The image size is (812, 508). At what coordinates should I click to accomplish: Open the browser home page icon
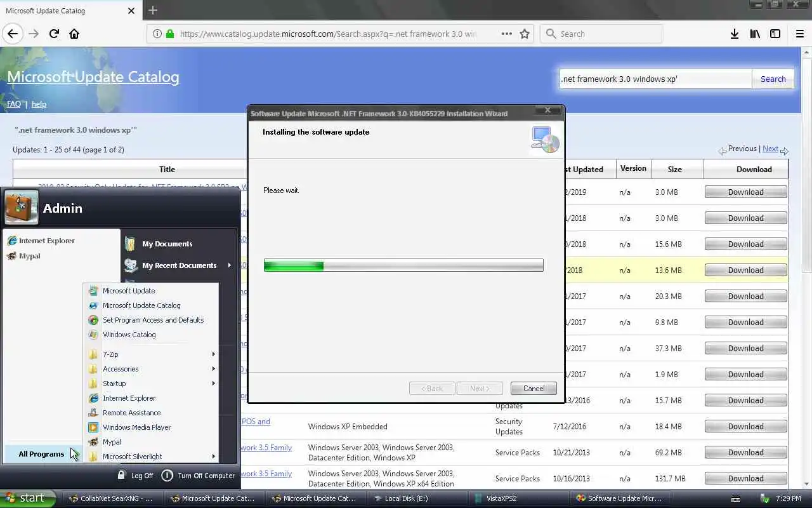click(x=74, y=34)
